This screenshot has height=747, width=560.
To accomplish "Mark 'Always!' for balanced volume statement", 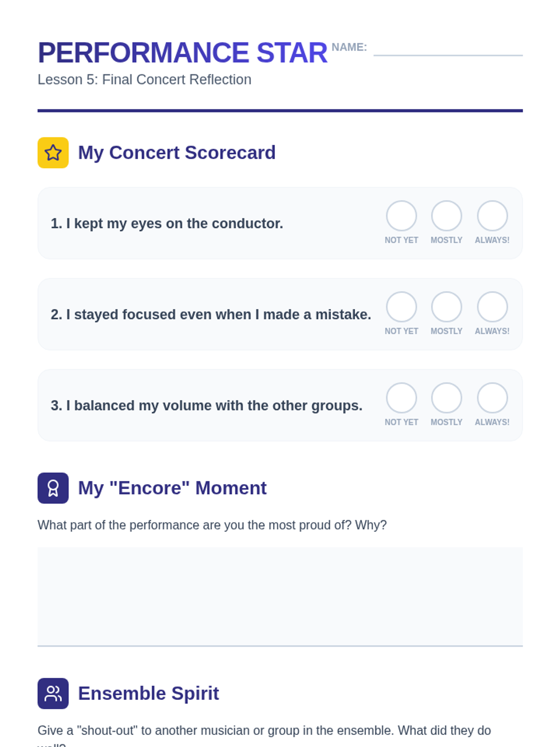I will coord(492,398).
